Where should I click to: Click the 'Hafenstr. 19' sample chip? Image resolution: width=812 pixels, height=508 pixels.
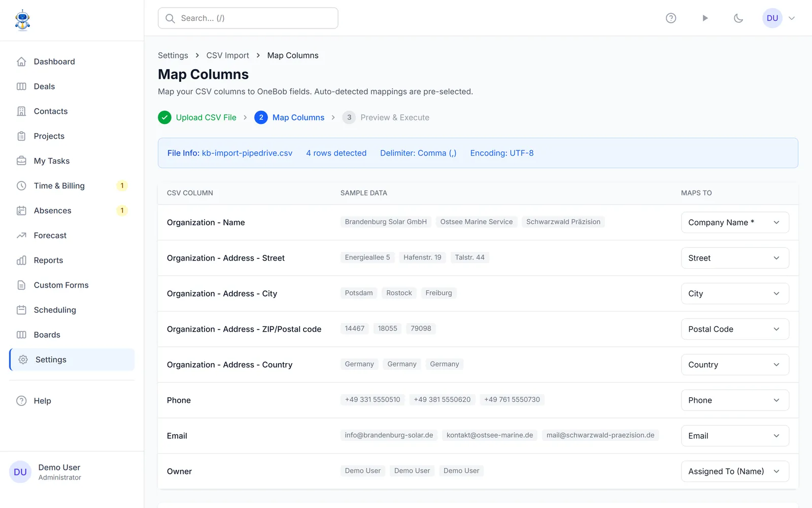422,258
